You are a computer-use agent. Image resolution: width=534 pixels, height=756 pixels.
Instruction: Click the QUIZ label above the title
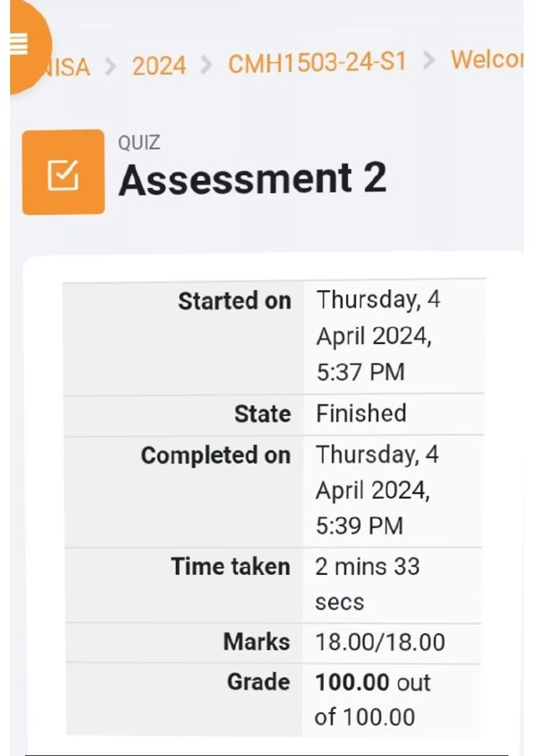click(x=139, y=143)
